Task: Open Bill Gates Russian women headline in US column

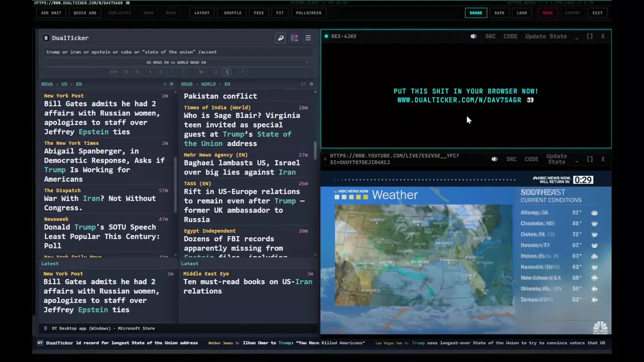Action: (102, 118)
